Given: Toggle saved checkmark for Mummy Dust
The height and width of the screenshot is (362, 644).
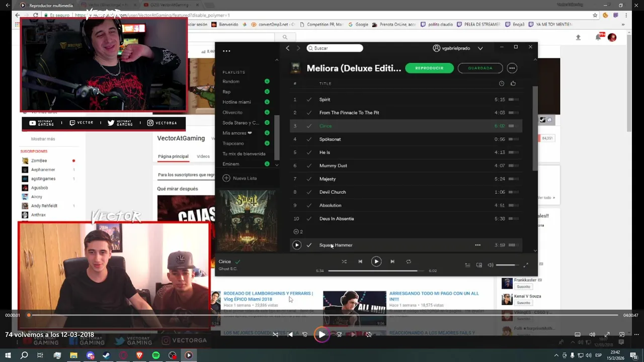Looking at the screenshot, I should 309,165.
